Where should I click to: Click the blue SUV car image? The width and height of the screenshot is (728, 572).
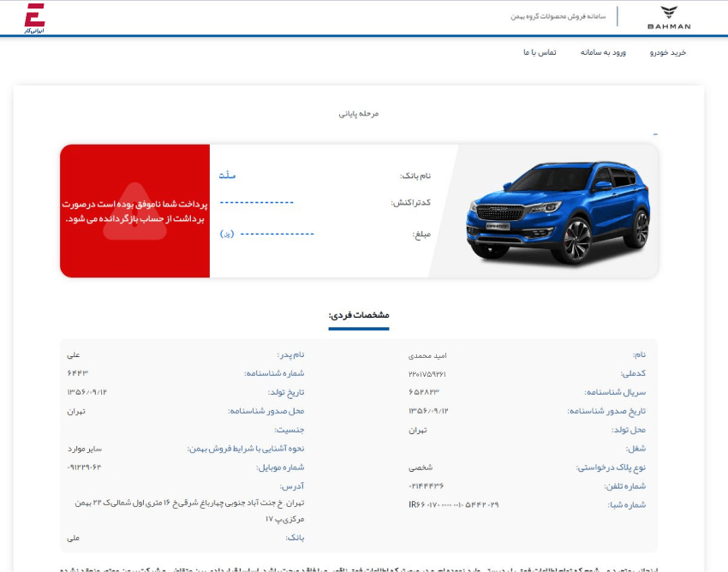[558, 212]
